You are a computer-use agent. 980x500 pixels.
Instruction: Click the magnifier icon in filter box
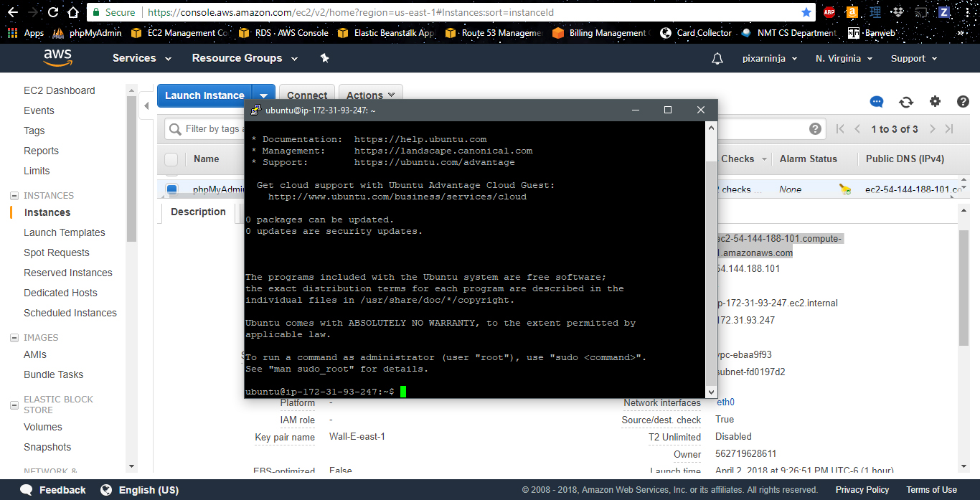tap(174, 129)
